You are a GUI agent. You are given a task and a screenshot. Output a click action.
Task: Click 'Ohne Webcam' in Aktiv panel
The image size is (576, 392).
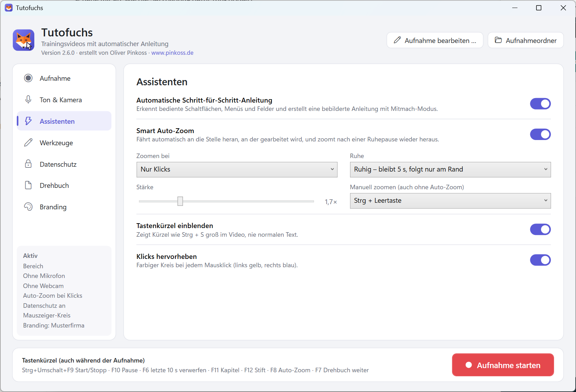43,286
